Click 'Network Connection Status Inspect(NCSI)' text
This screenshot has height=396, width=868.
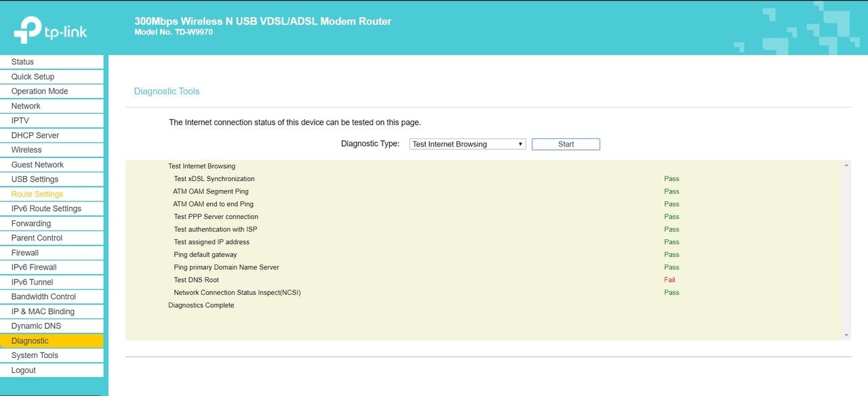pos(237,293)
